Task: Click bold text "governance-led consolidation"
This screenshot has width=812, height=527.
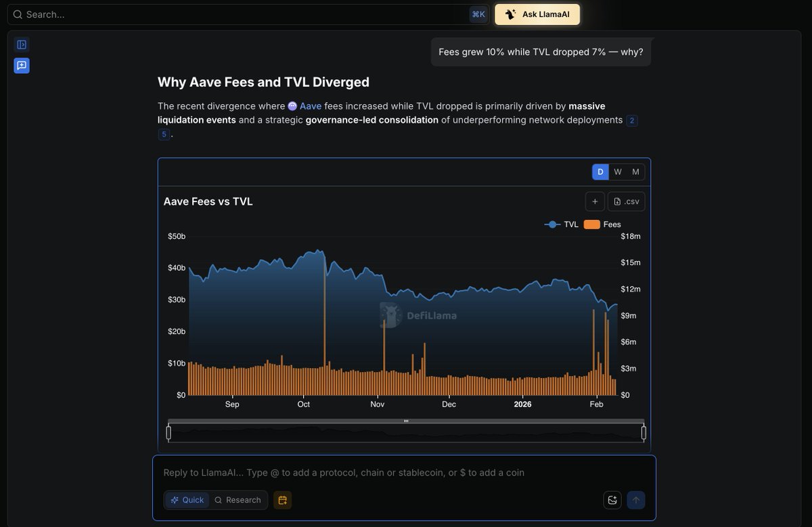Action: pyautogui.click(x=372, y=120)
